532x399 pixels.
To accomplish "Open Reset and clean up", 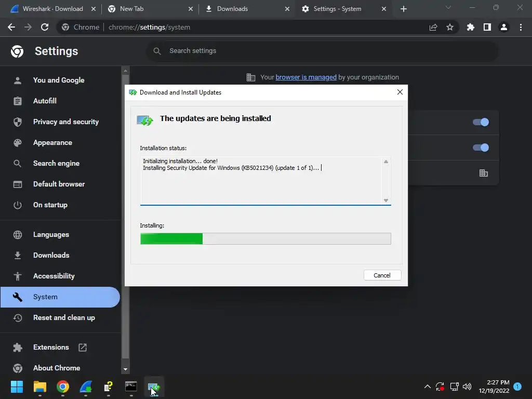I will (64, 317).
